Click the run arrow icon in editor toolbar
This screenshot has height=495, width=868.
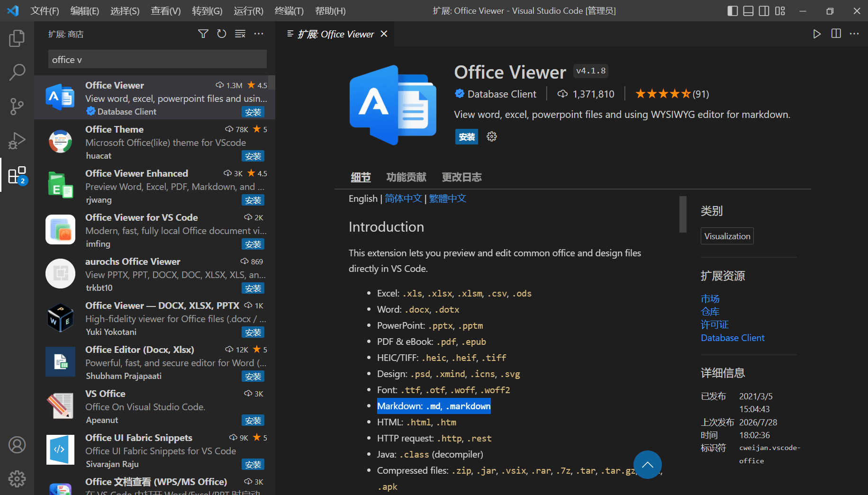coord(817,34)
